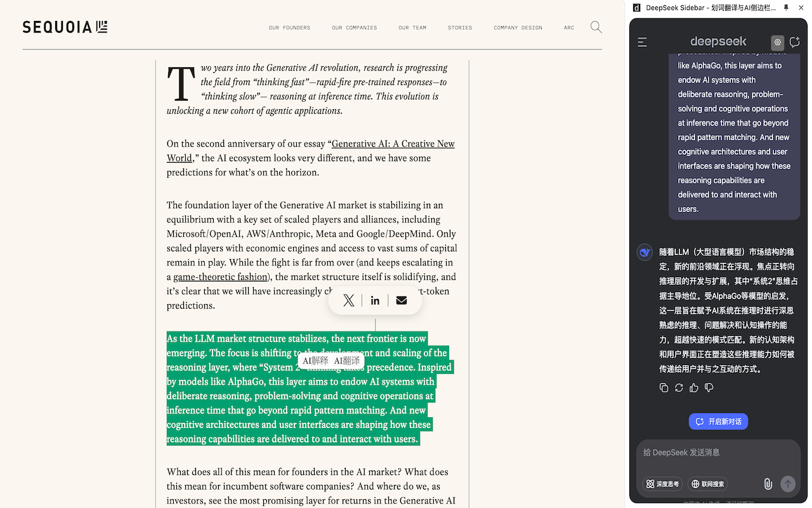Click the quoted message ending 'interact with users.'
The image size is (812, 508).
pyautogui.click(x=734, y=137)
